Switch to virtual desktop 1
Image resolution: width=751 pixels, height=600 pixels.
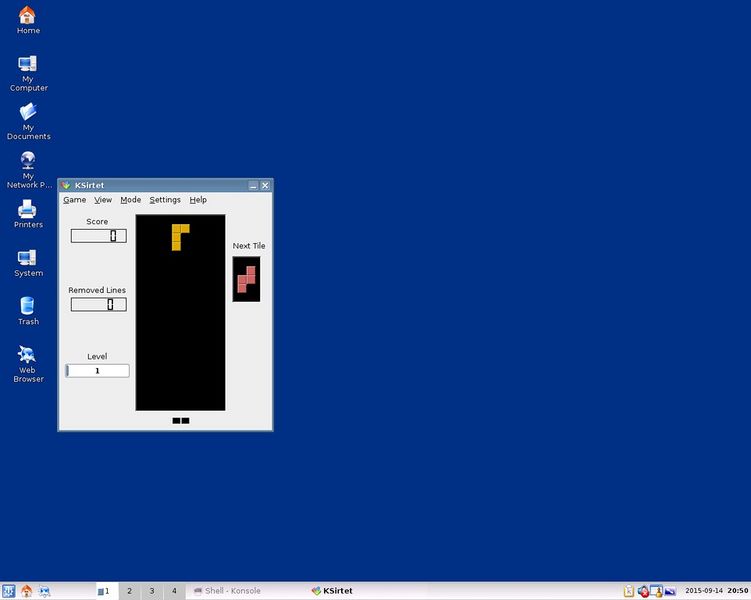pyautogui.click(x=106, y=591)
